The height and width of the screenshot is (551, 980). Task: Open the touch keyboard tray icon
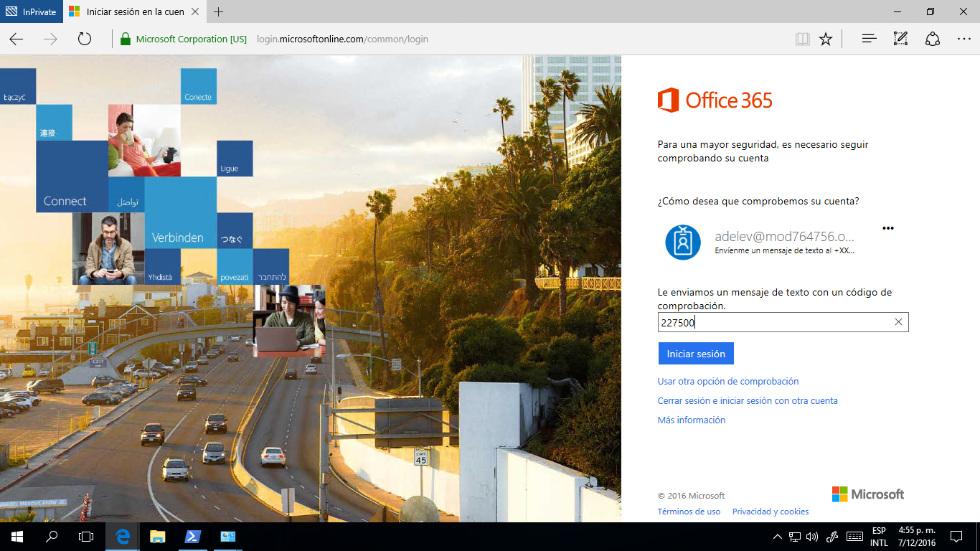coord(854,537)
